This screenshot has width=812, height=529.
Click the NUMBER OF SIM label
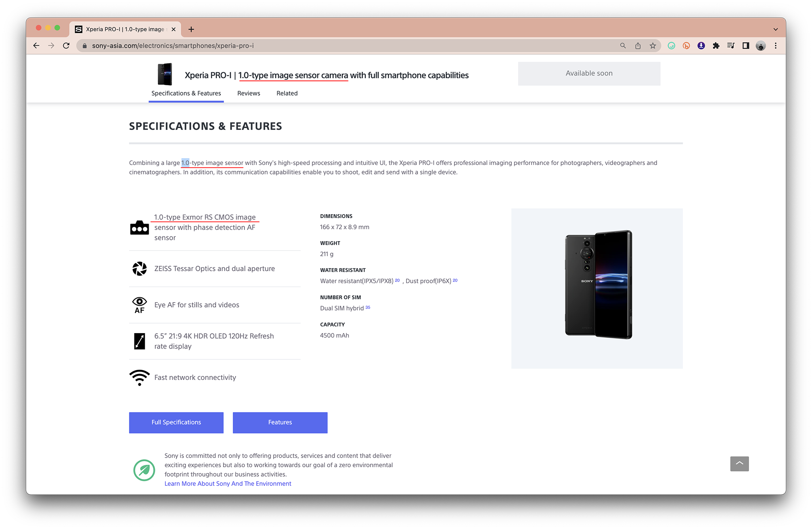[x=341, y=297]
